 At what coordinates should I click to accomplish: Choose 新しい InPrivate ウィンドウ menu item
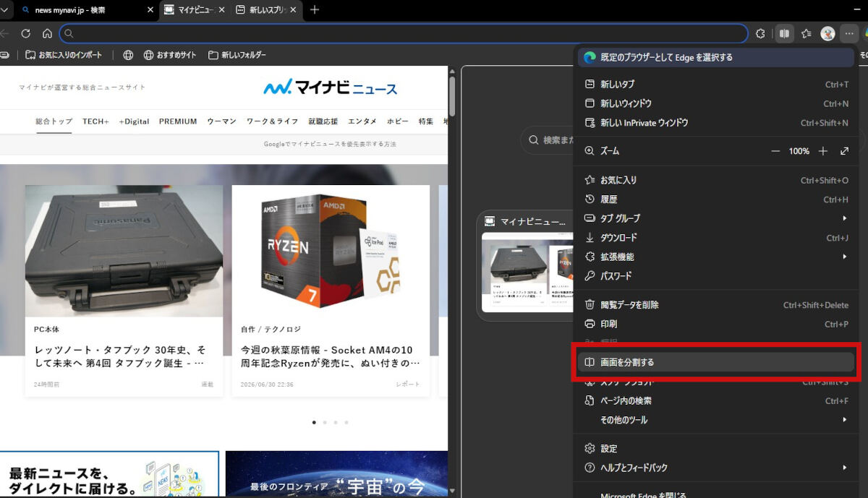pyautogui.click(x=717, y=123)
